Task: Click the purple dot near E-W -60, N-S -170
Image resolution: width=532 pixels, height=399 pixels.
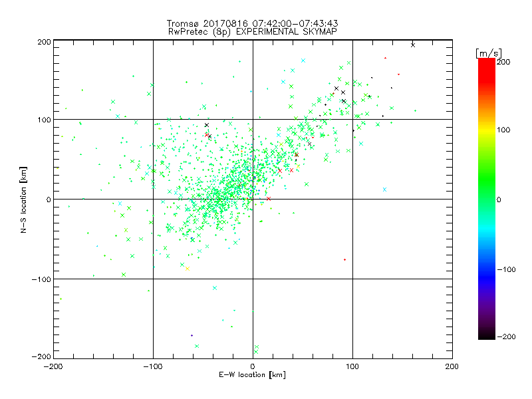Action: click(192, 336)
